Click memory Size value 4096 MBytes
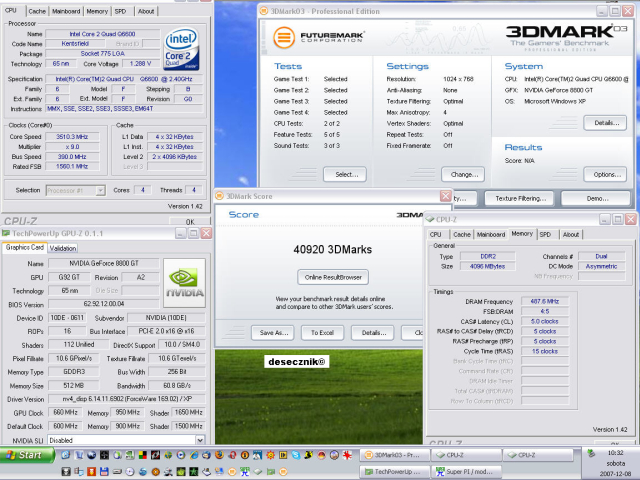The height and width of the screenshot is (480, 640). pyautogui.click(x=487, y=266)
